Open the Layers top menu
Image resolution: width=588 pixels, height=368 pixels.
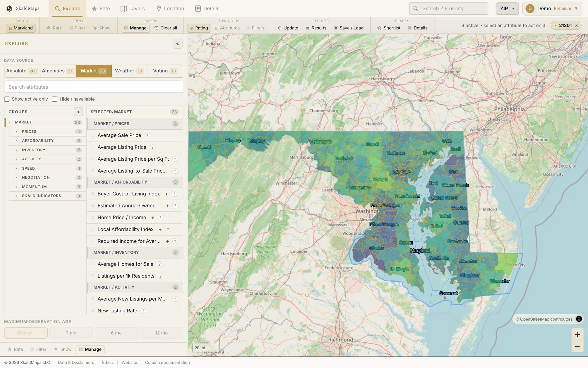133,9
